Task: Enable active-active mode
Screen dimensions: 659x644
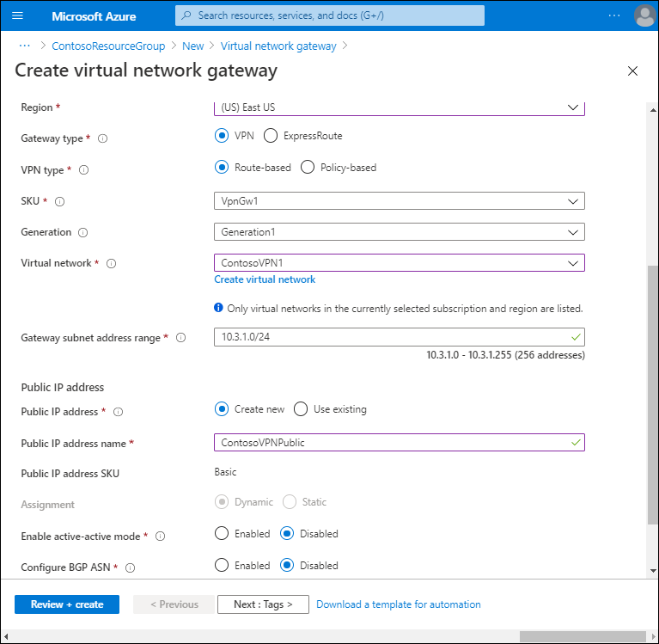Action: point(222,533)
